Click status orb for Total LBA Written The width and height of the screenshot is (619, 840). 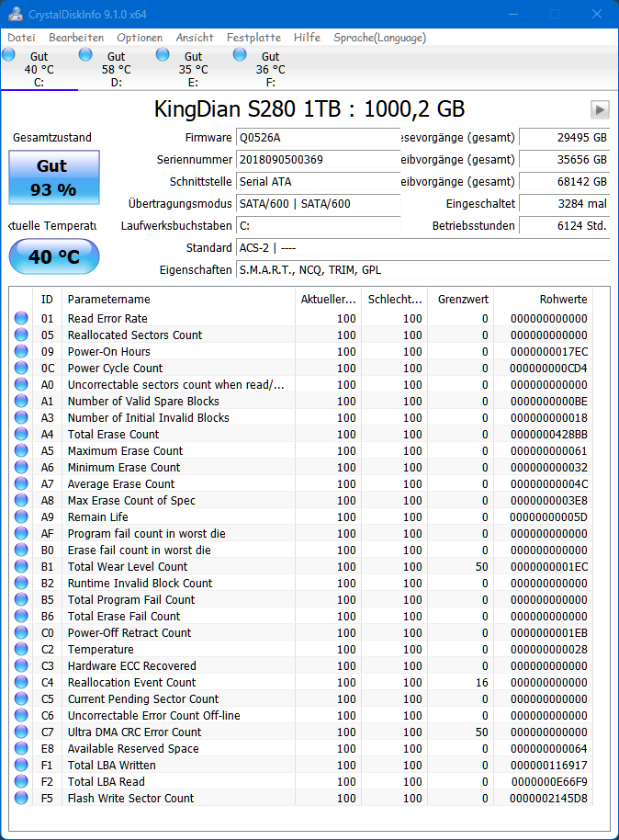point(21,765)
